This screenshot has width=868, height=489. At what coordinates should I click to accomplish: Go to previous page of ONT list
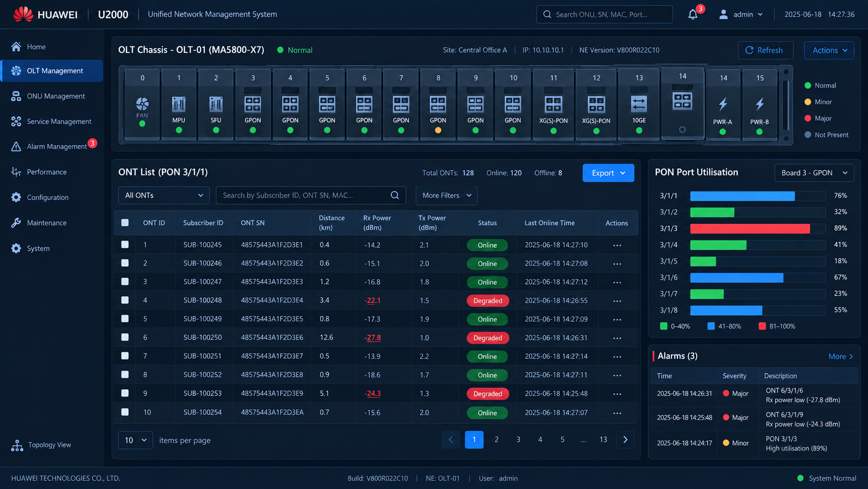(x=451, y=440)
